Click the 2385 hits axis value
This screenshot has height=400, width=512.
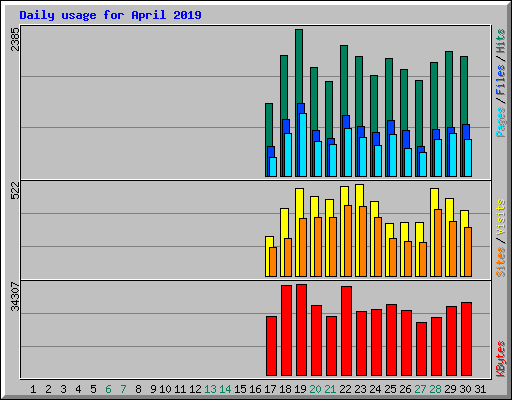(15, 39)
